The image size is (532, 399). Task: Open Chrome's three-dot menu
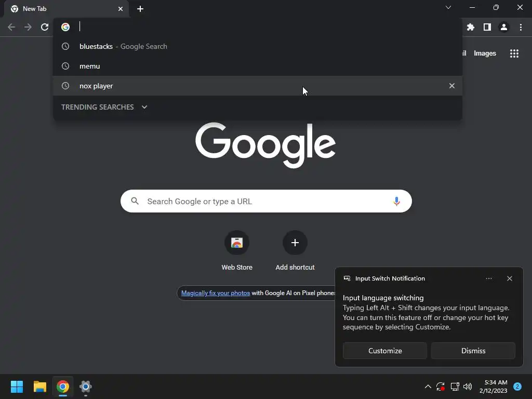pyautogui.click(x=521, y=27)
